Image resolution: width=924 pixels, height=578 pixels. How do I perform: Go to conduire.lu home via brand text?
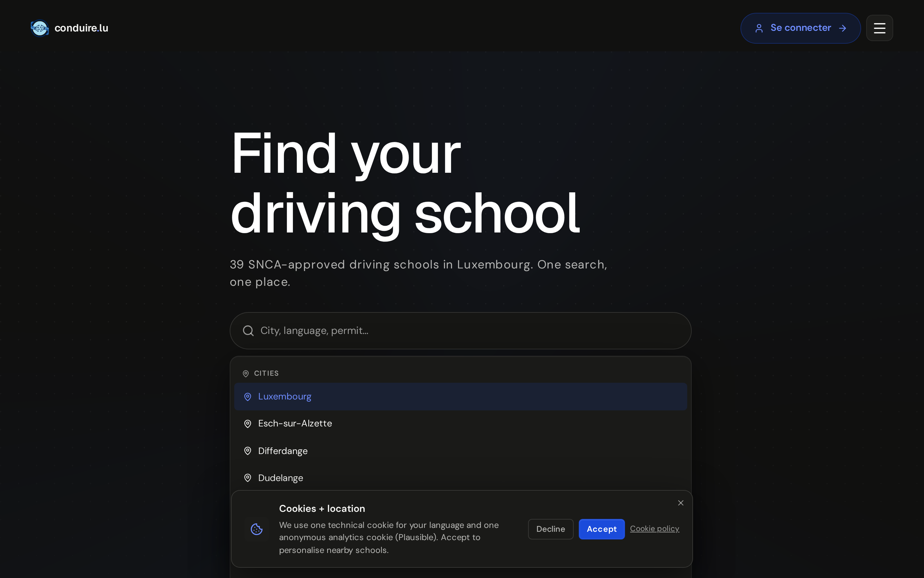(x=81, y=28)
